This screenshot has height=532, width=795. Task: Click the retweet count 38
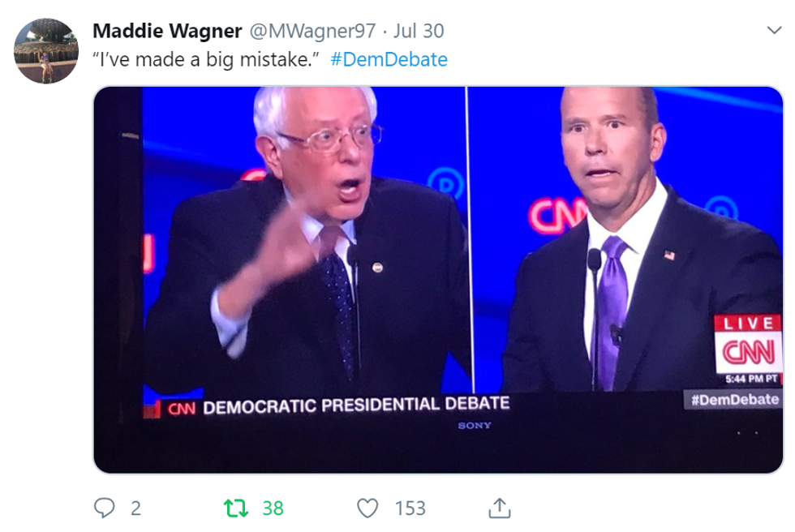click(x=273, y=508)
